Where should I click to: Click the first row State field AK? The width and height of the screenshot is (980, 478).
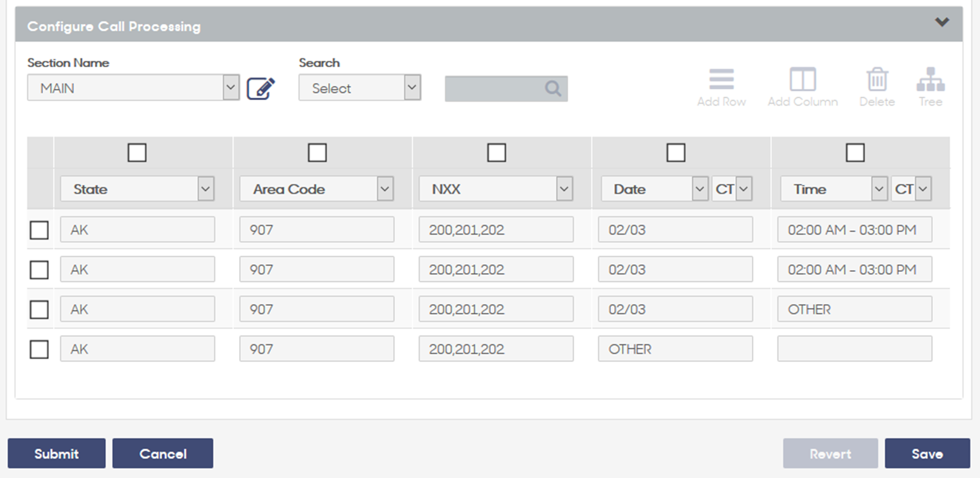coord(137,230)
